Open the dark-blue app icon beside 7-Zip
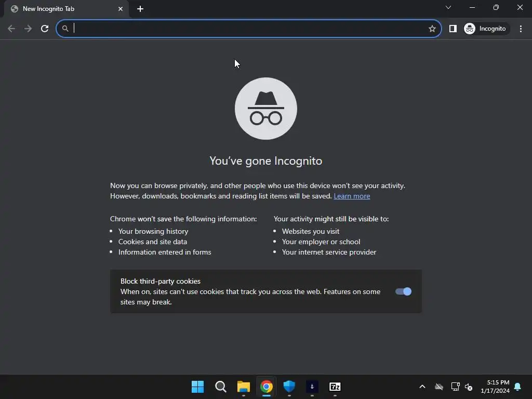This screenshot has width=532, height=399. 312,387
